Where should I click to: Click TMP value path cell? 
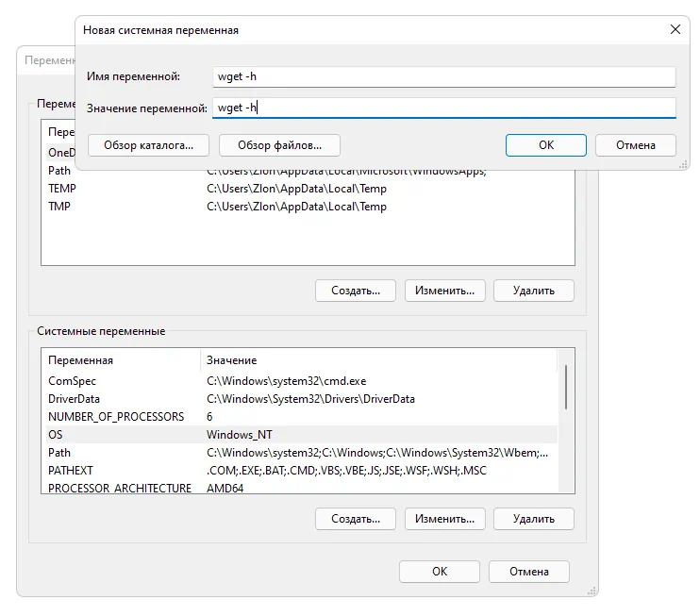pyautogui.click(x=296, y=207)
